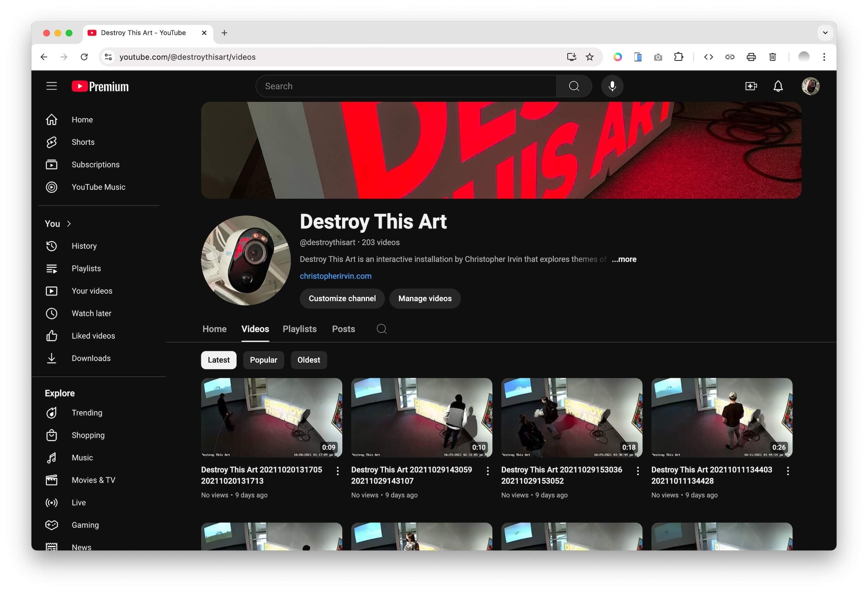Open options for video 20211029143059
The width and height of the screenshot is (868, 592).
point(487,471)
